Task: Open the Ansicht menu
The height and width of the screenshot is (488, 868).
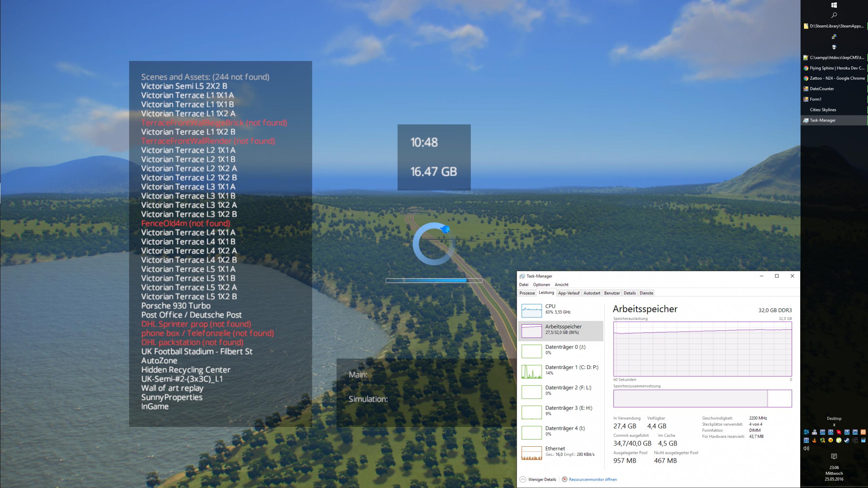Action: click(x=561, y=285)
